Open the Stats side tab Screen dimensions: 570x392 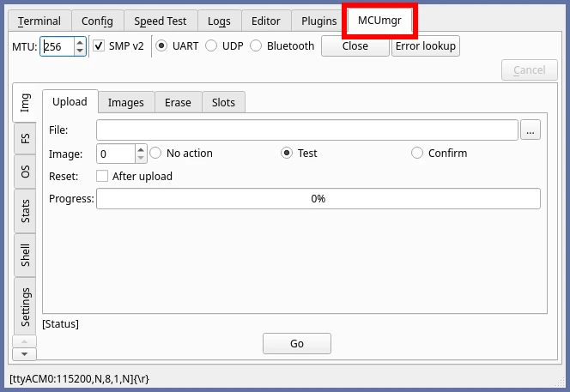pyautogui.click(x=25, y=211)
